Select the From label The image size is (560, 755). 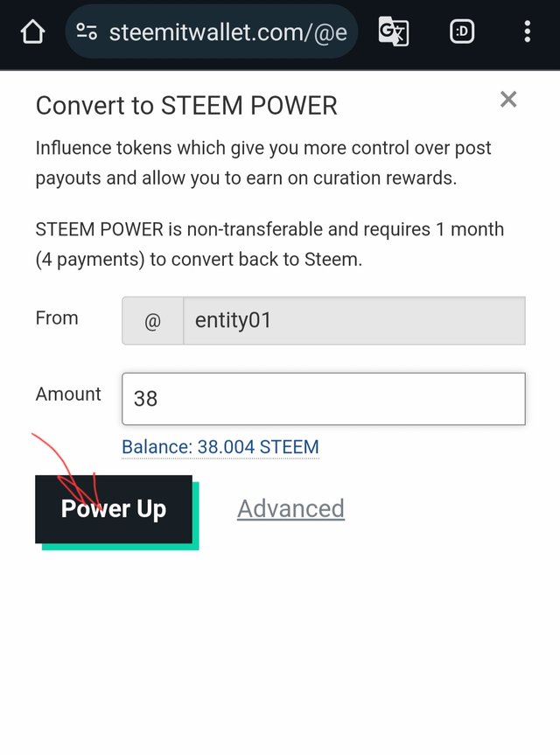(x=57, y=318)
